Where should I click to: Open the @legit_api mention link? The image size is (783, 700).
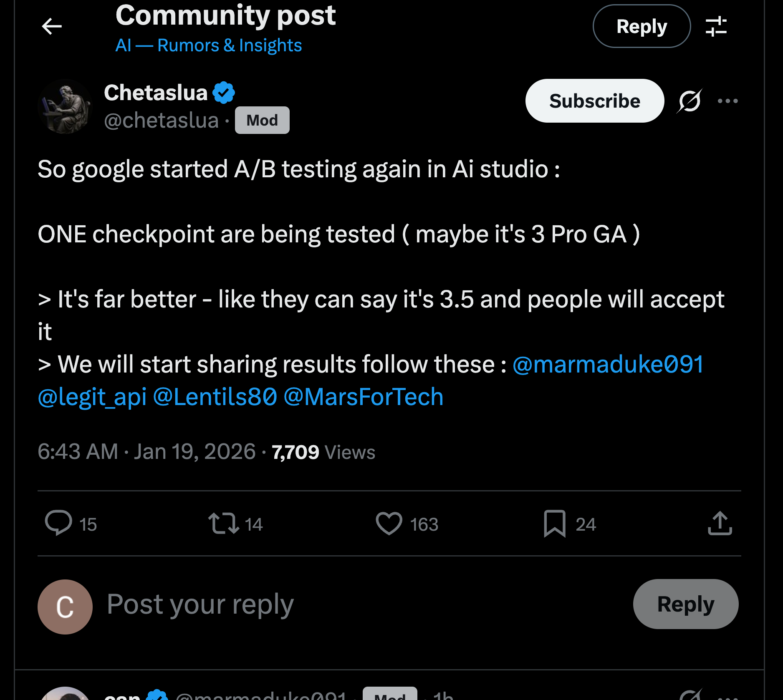click(92, 397)
